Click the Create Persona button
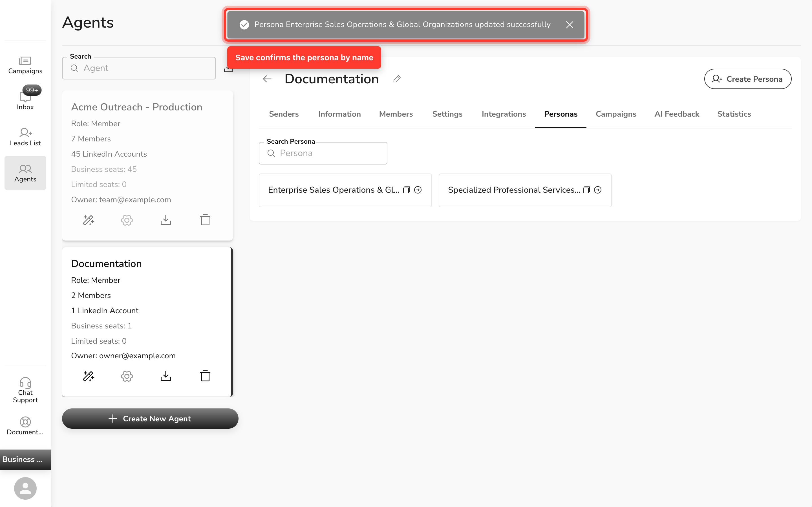812x507 pixels. [748, 79]
